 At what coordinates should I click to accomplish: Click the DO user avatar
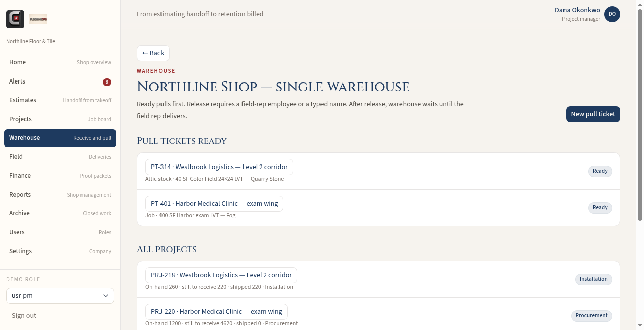tap(612, 14)
